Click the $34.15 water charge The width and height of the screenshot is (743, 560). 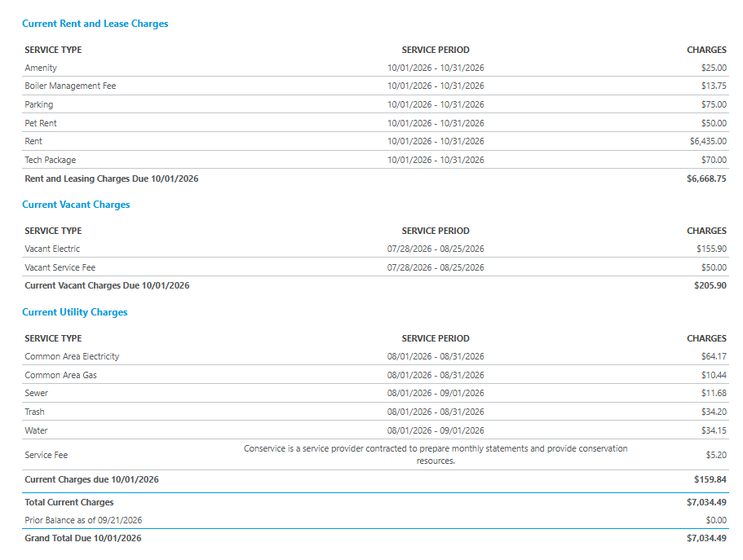[x=714, y=430]
